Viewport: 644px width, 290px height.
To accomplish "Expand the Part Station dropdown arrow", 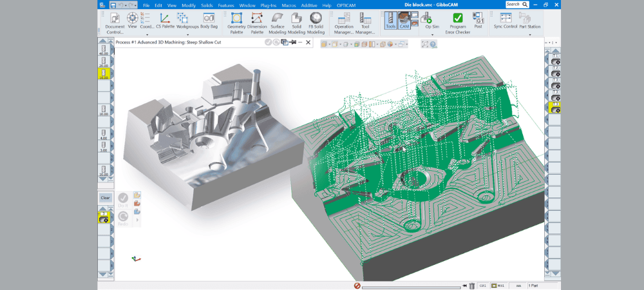I will point(529,35).
